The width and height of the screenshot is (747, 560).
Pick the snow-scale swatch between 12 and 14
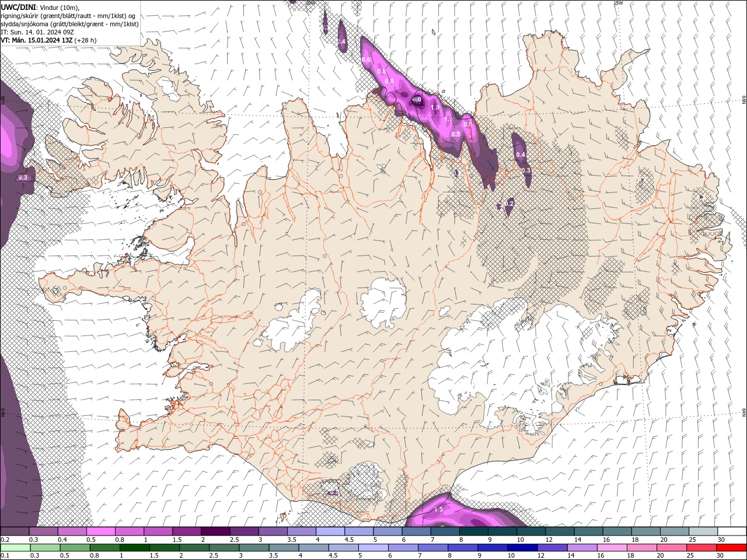560,531
